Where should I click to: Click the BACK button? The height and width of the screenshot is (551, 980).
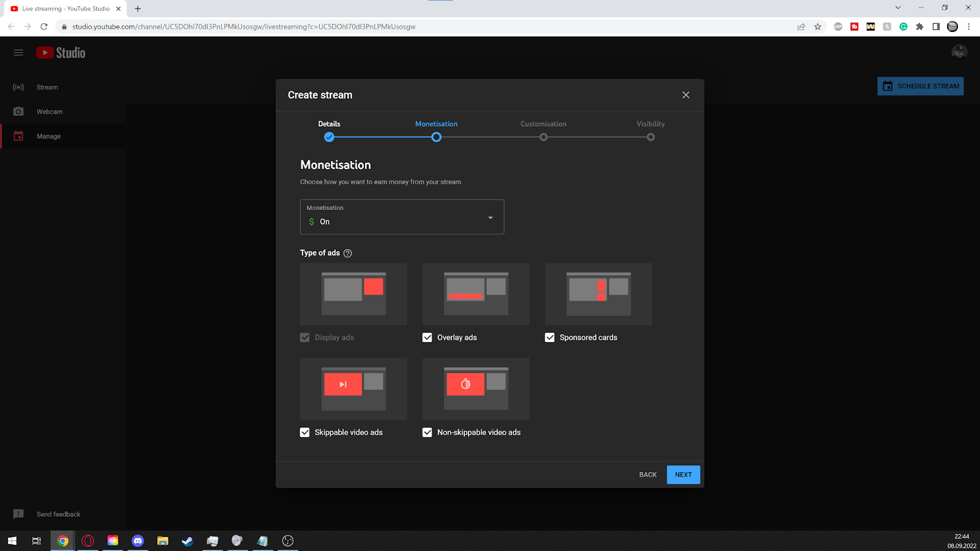[x=648, y=475]
